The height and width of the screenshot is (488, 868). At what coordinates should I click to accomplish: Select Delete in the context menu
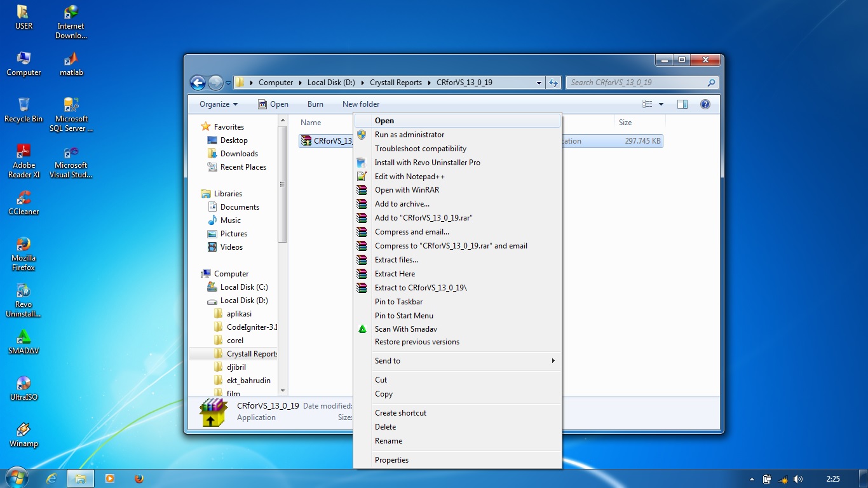click(458, 427)
